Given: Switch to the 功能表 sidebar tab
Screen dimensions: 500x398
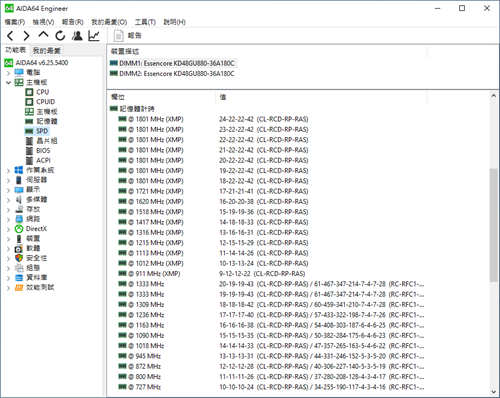Looking at the screenshot, I should [15, 50].
